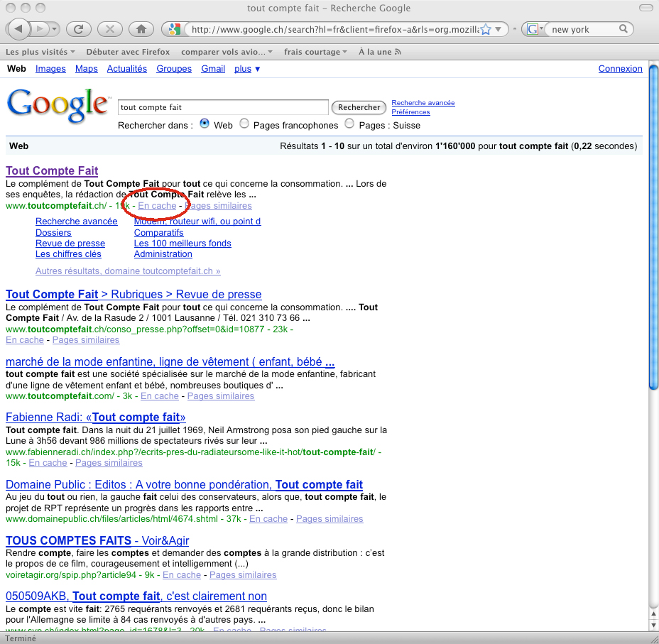This screenshot has height=644, width=659.
Task: Open 'À la une' RSS feed bookmark
Action: 379,52
